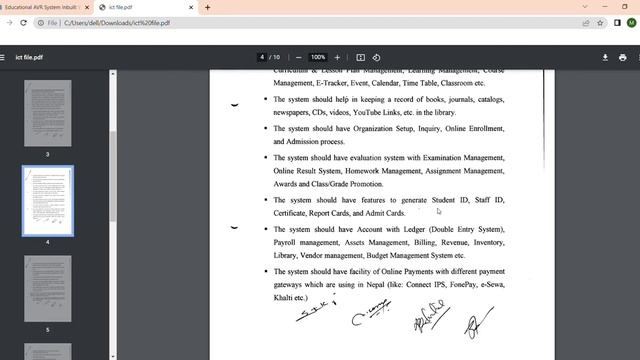Reload the current page
Viewport: 640px width, 360px height.
(x=23, y=23)
